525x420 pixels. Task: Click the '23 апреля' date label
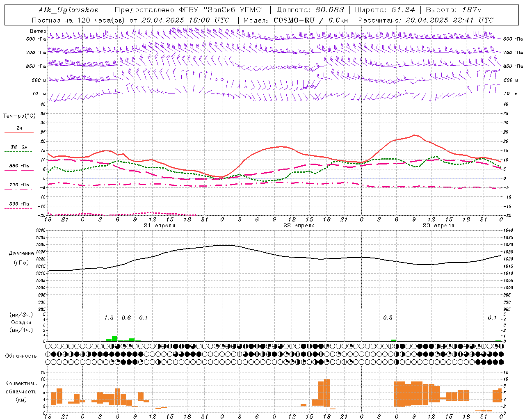[438, 226]
